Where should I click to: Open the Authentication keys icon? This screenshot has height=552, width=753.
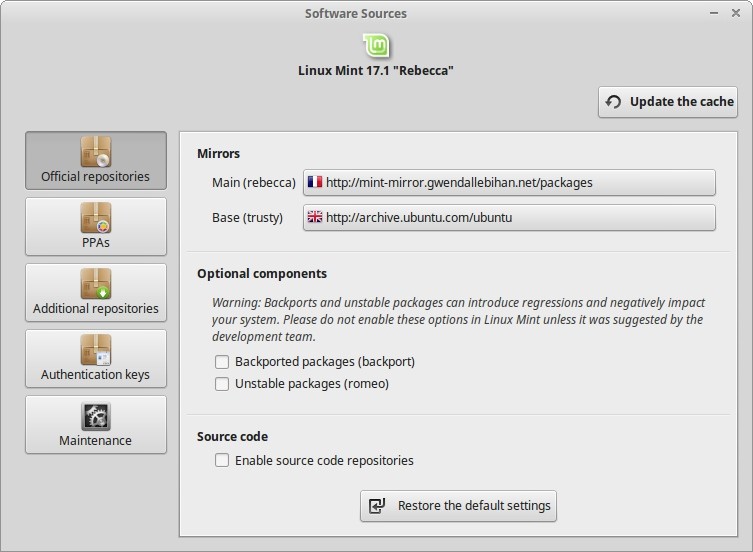coord(96,350)
